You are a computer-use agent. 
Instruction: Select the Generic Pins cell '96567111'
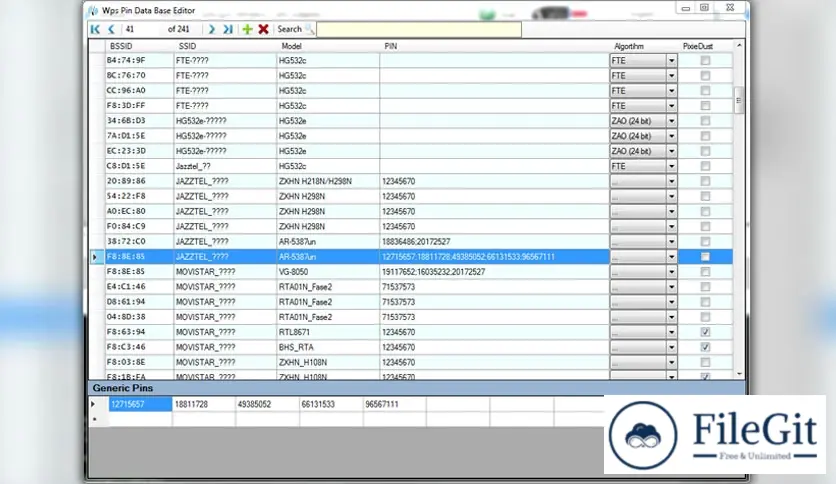coord(395,404)
